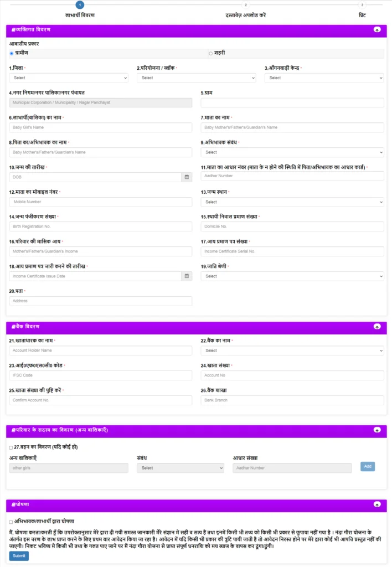
Task: Collapse the बैंक विवरण section arrow icon
Action: coord(377,327)
